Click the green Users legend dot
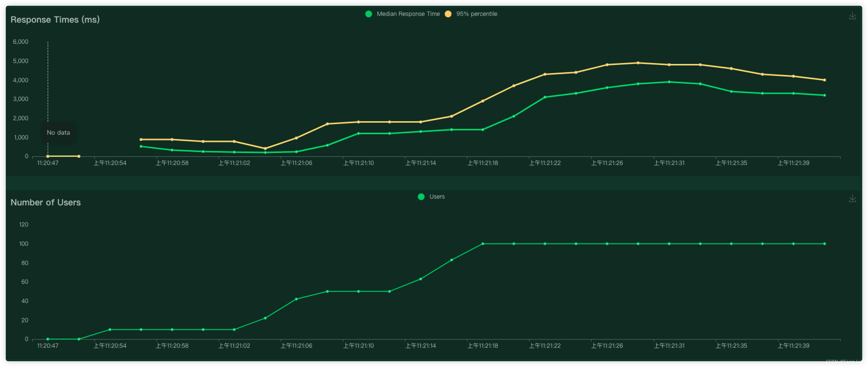Image resolution: width=868 pixels, height=367 pixels. pos(421,197)
